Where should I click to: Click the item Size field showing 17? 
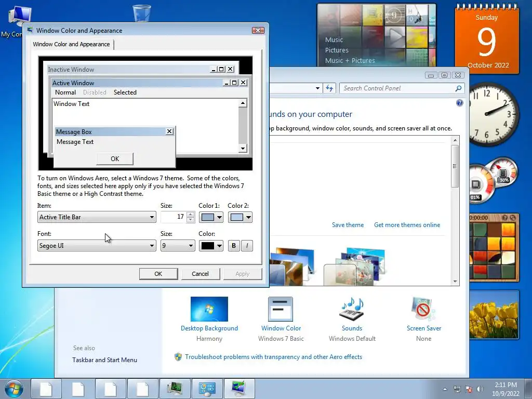pyautogui.click(x=174, y=217)
